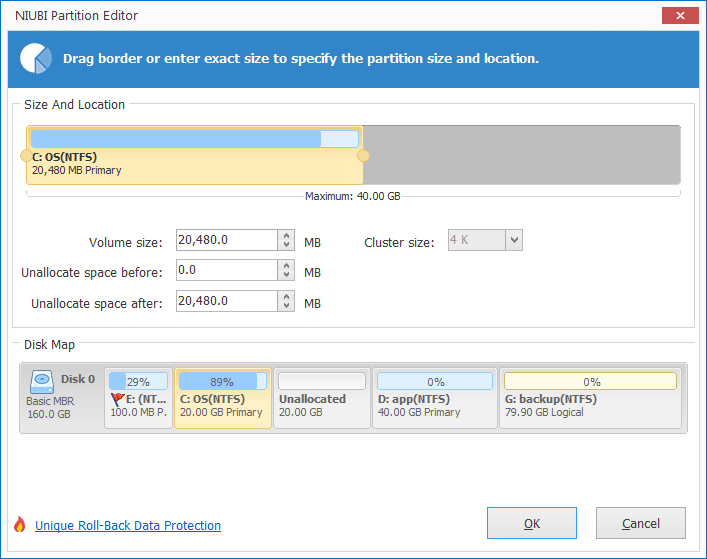Click the 29% usage bar of E: partition
The image size is (707, 559).
tap(138, 381)
